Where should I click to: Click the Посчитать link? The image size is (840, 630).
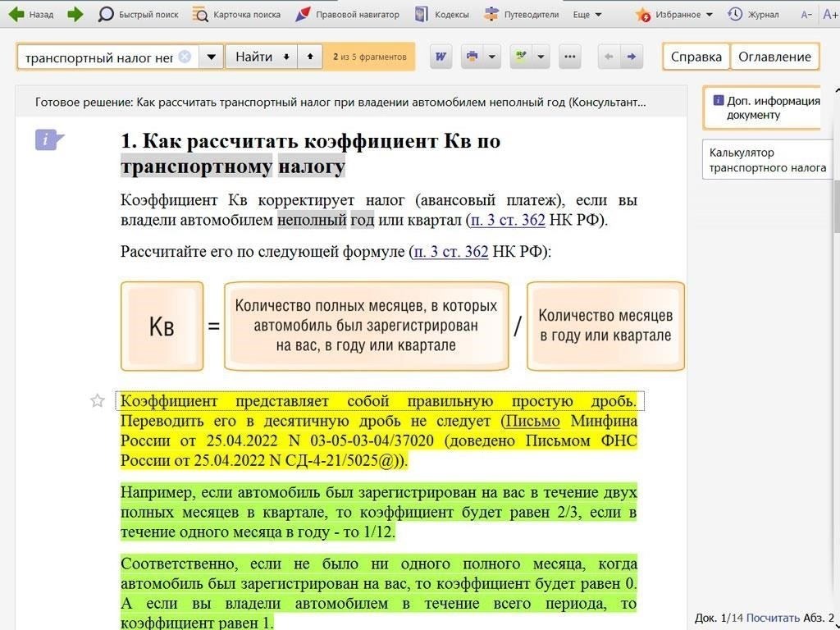point(772,618)
